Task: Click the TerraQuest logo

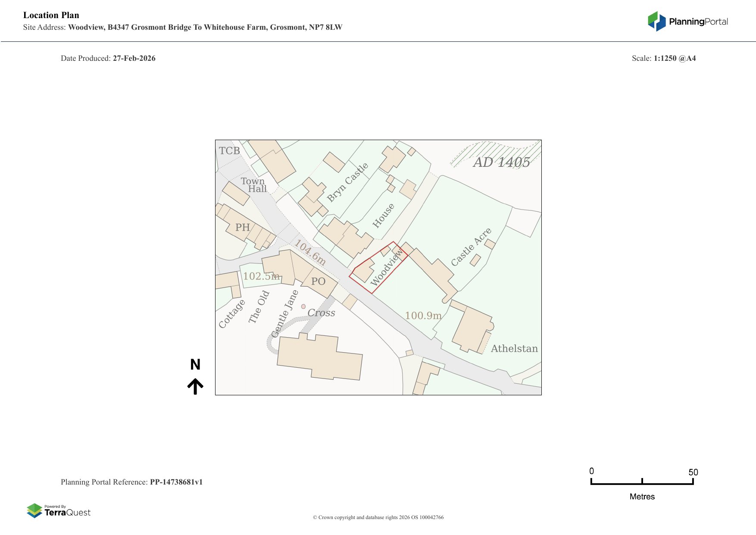Action: pos(59,511)
